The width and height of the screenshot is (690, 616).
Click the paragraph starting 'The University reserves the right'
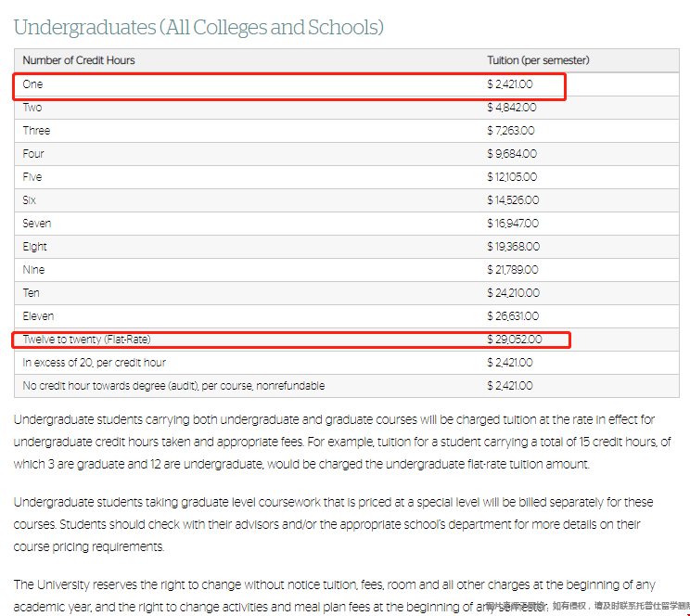335,597
